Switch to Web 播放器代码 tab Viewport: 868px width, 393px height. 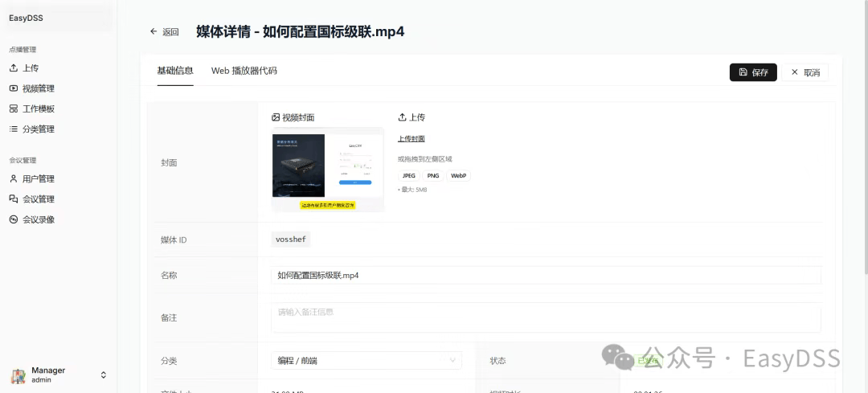point(244,71)
